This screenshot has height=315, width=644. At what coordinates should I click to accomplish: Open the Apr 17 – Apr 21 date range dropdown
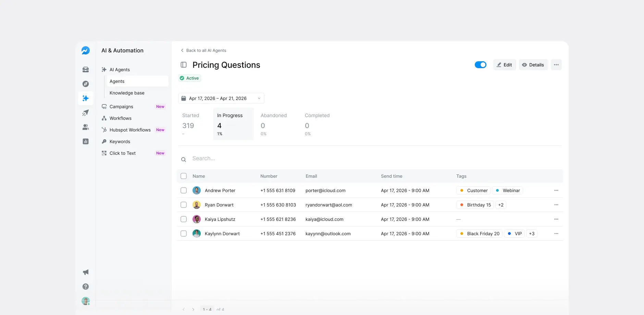tap(221, 98)
